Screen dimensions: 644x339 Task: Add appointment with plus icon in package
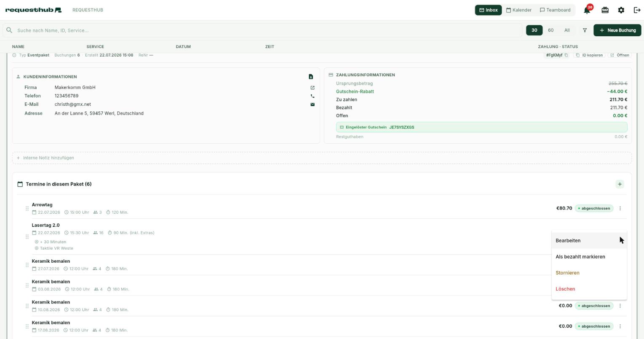(x=620, y=184)
